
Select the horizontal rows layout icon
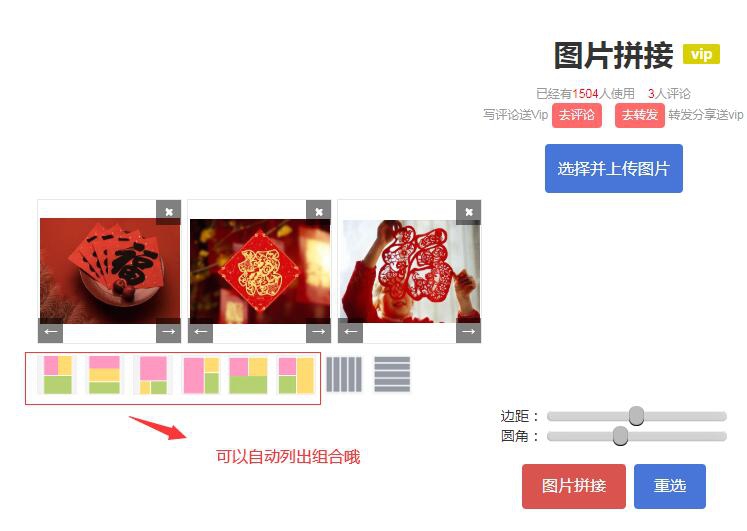click(392, 374)
